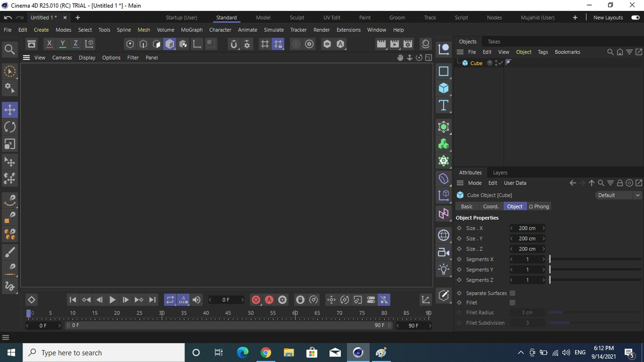
Task: Open the Phong tag tab
Action: [539, 207]
